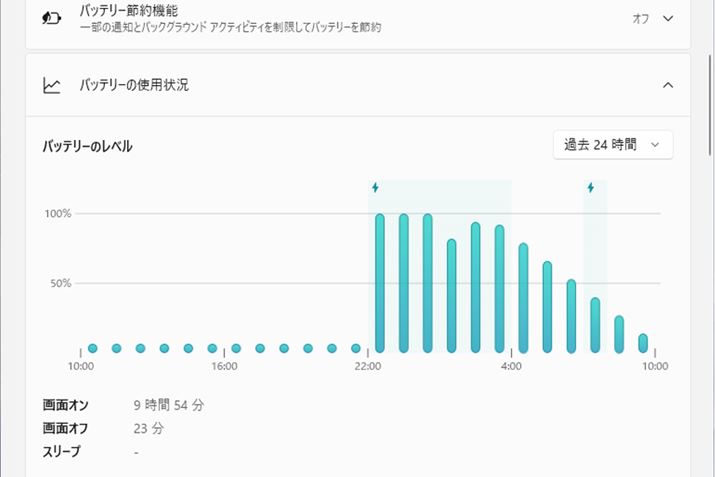Click the charging bolt icon near 7:00
Image resolution: width=715 pixels, height=477 pixels.
click(591, 187)
